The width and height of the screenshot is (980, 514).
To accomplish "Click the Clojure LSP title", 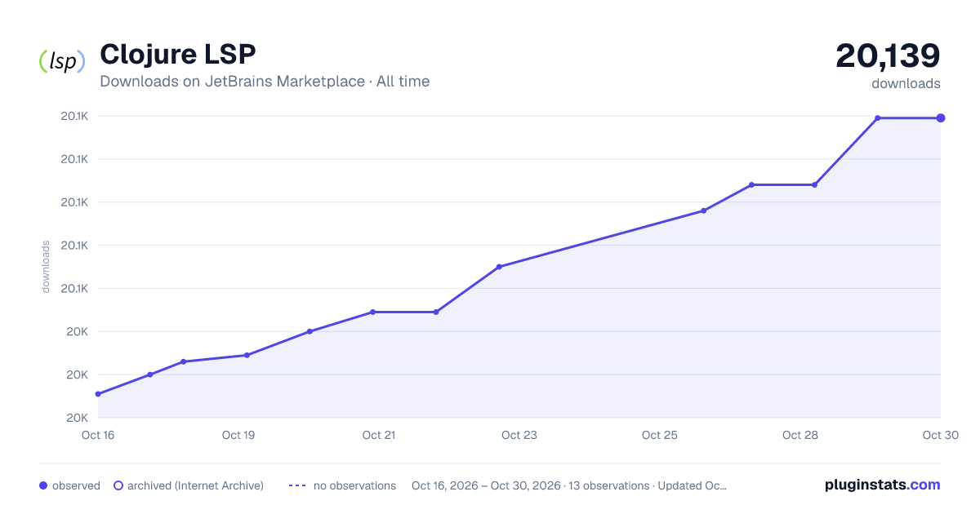I will click(178, 55).
